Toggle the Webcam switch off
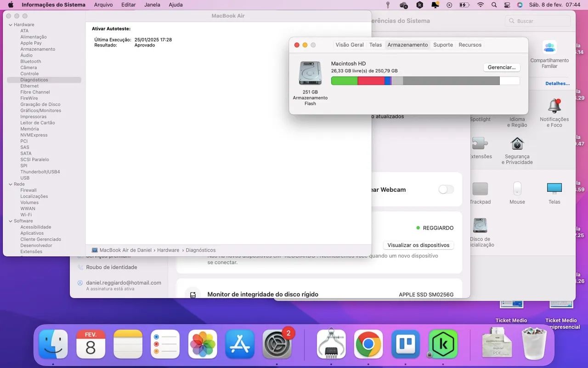The width and height of the screenshot is (588, 368). (x=445, y=189)
